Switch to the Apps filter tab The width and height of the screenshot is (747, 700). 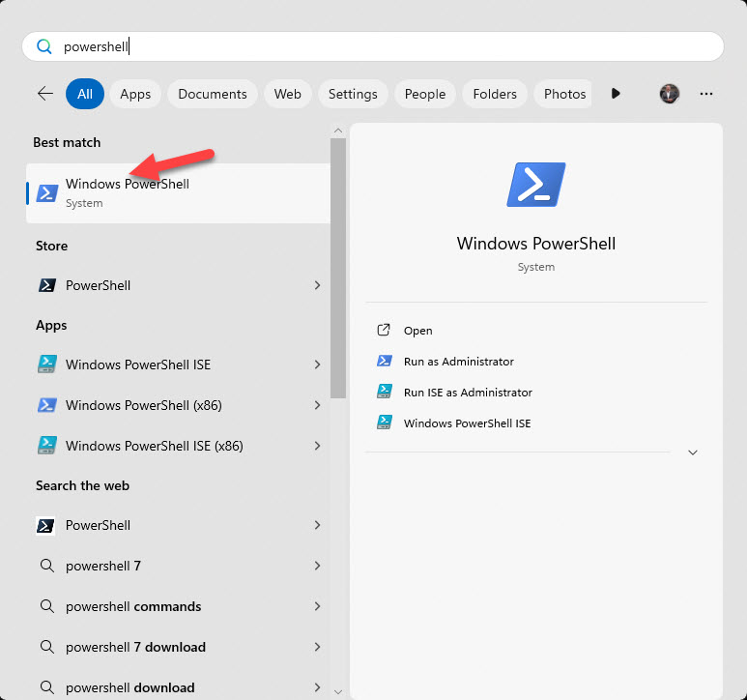tap(135, 94)
